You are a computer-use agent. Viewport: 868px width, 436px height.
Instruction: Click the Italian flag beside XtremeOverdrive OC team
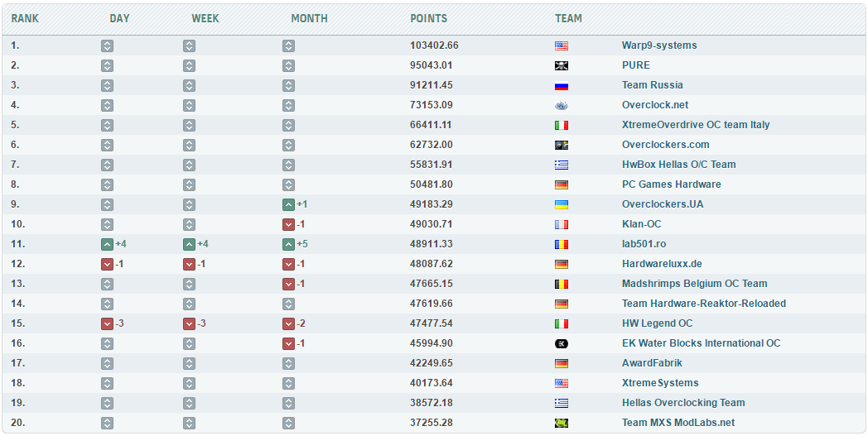tap(561, 125)
